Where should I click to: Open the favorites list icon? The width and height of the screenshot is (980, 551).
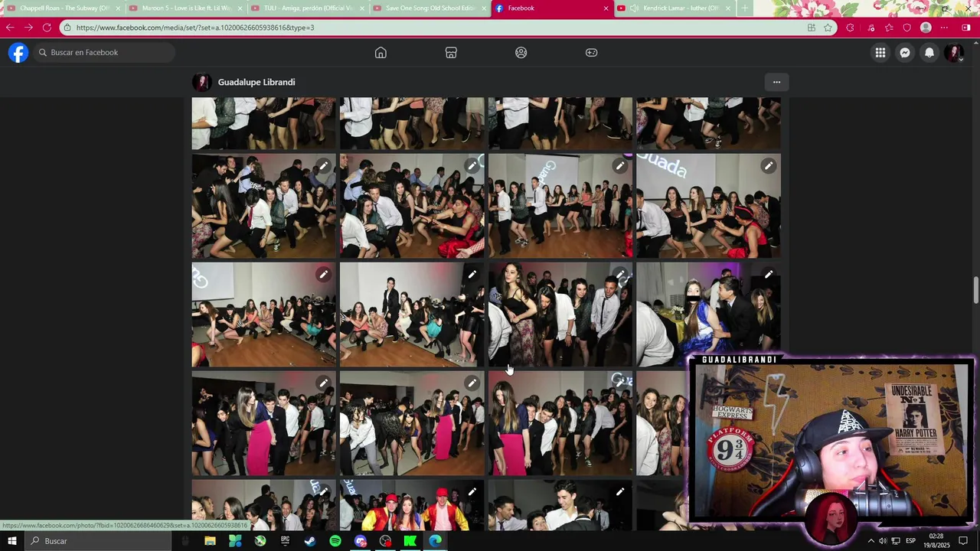[x=889, y=28]
